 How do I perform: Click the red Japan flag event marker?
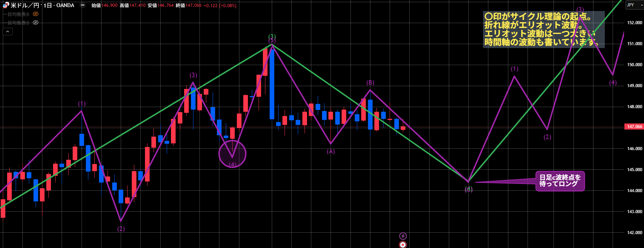[x=403, y=244]
